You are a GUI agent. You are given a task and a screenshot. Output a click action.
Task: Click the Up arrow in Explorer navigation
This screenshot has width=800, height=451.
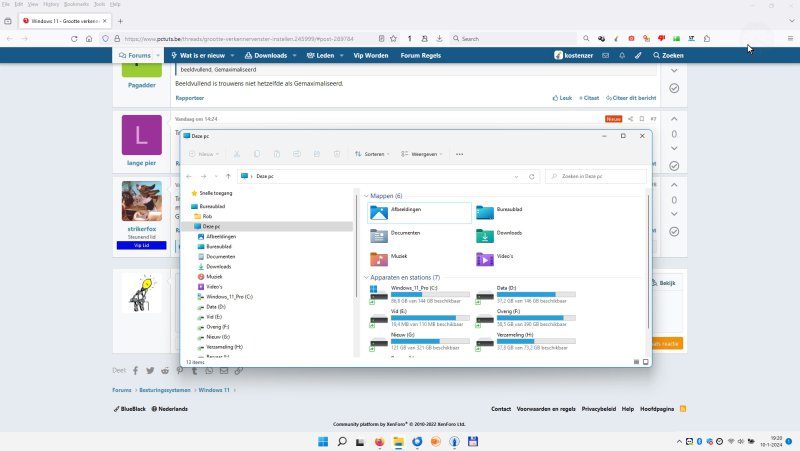(228, 176)
